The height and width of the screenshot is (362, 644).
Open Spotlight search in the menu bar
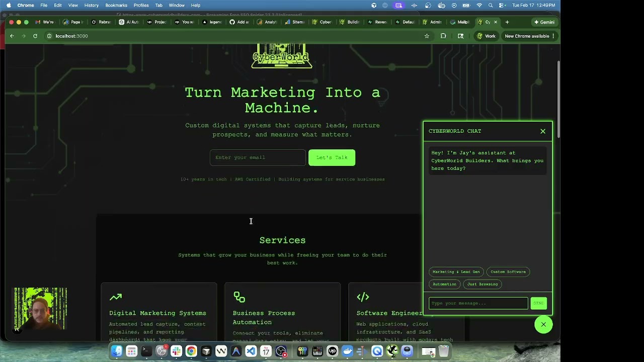point(491,5)
